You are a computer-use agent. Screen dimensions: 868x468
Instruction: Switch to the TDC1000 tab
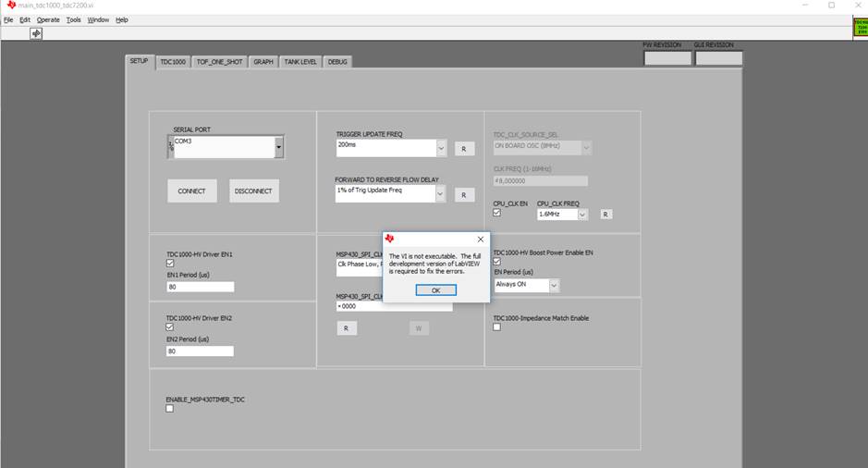click(173, 62)
